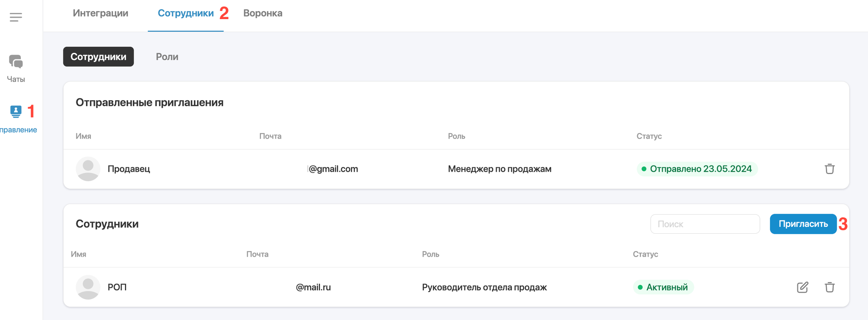Focus the Поиск search field
The image size is (868, 320).
tap(705, 224)
